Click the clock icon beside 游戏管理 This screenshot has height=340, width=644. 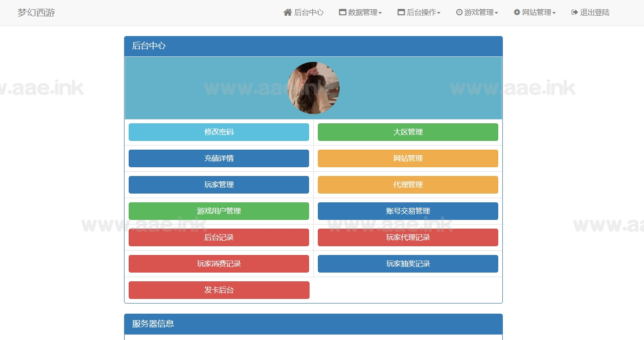click(459, 12)
